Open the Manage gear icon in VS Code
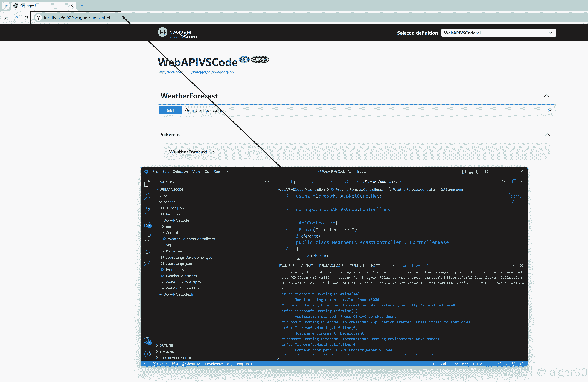The width and height of the screenshot is (588, 382). click(147, 354)
